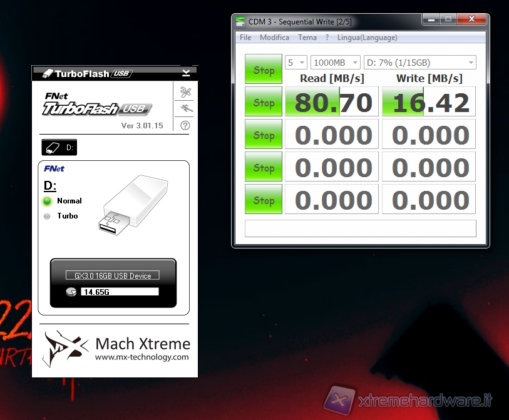The image size is (509, 420).
Task: Select Normal mode radio button
Action: click(x=47, y=201)
